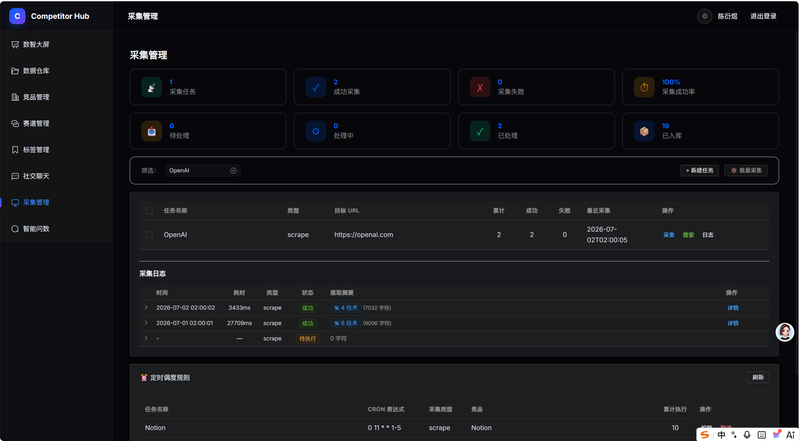Click the 数据仓库 folder icon
This screenshot has height=441, width=800.
tap(15, 71)
